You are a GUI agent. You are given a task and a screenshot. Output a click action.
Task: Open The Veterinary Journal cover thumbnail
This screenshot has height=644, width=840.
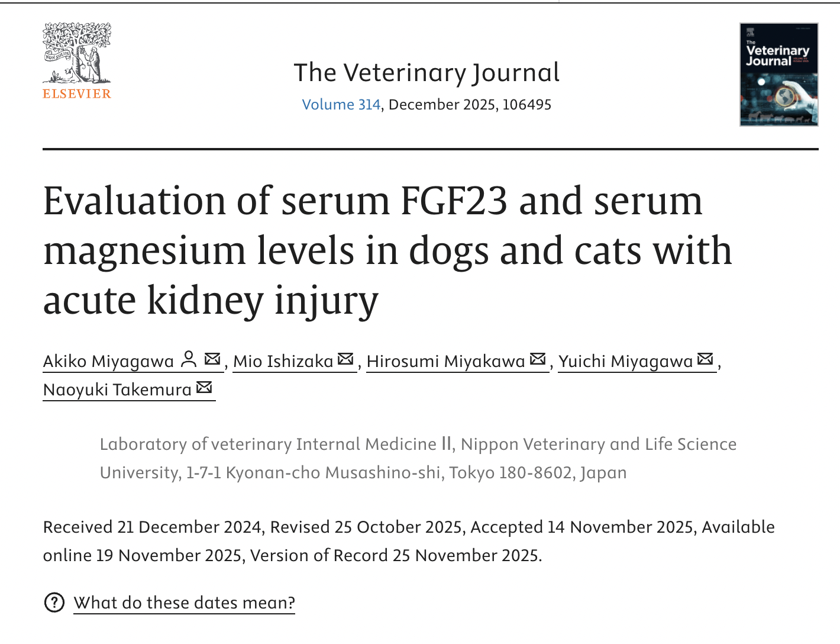pos(778,75)
